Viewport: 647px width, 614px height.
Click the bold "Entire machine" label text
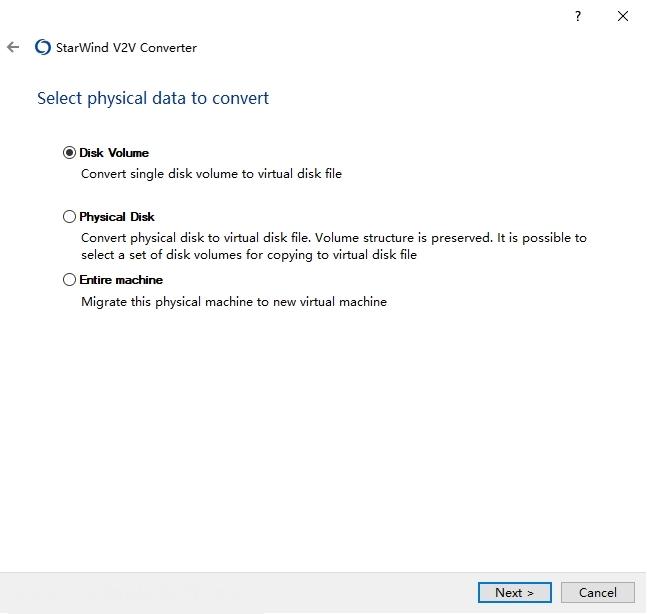(121, 280)
